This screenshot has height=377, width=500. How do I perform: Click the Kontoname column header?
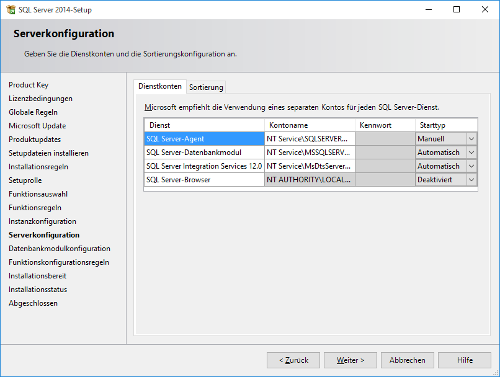click(310, 125)
